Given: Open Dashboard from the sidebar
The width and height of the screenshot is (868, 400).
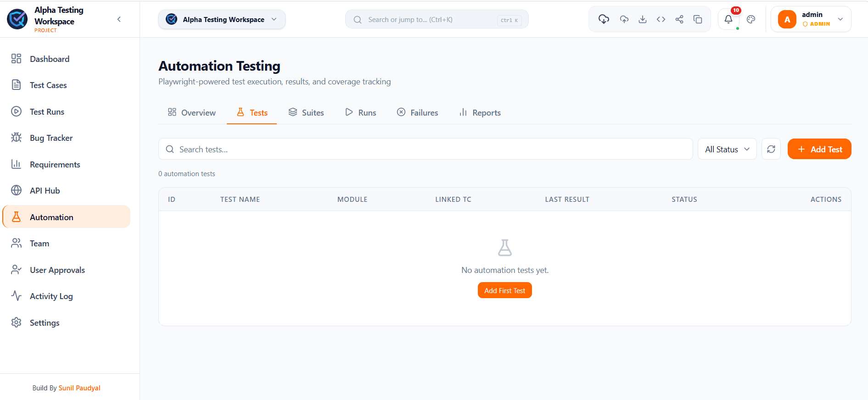Looking at the screenshot, I should point(67,59).
